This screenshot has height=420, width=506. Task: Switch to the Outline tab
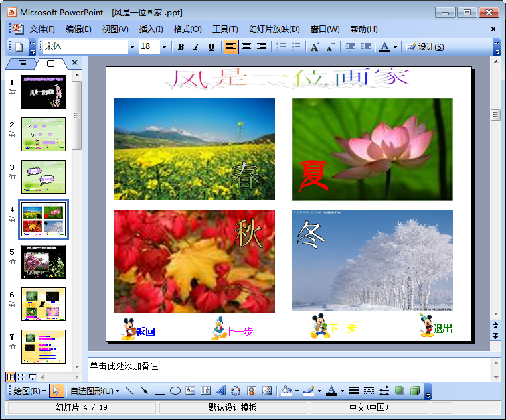click(x=23, y=63)
